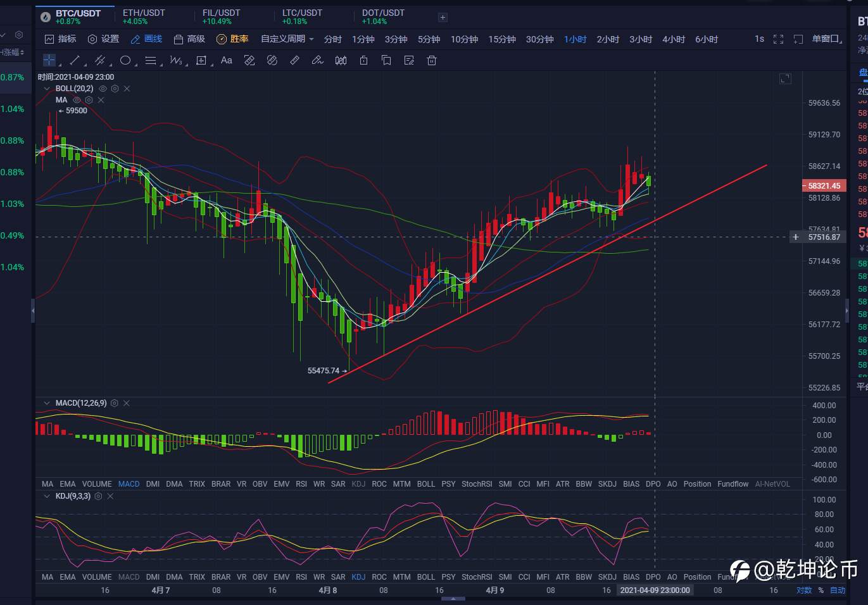Click the edit notes icon in drawing toolbar

(409, 60)
